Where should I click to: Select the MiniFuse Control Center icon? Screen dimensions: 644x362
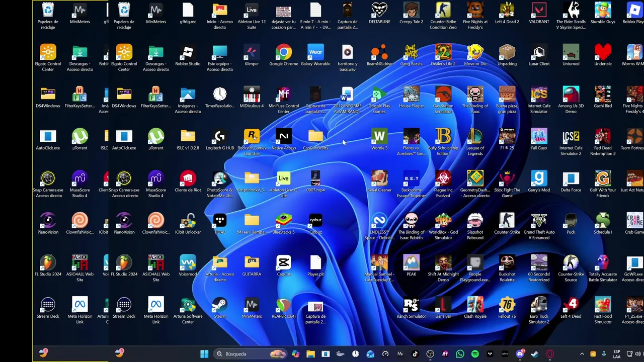[x=284, y=101]
